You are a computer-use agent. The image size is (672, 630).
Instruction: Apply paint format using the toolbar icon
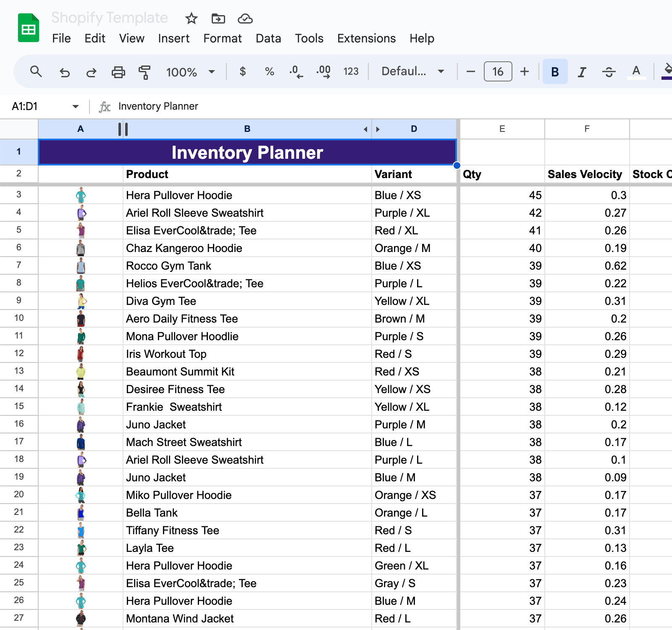point(144,72)
